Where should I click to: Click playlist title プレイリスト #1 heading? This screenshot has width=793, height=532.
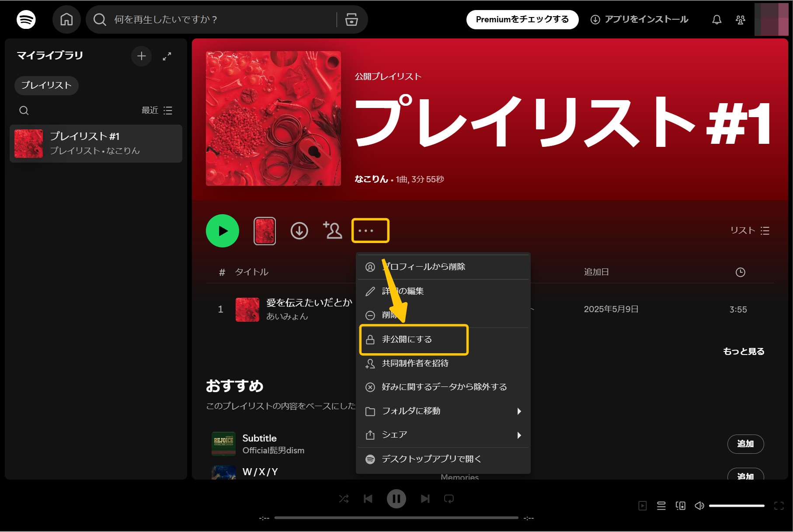[562, 122]
